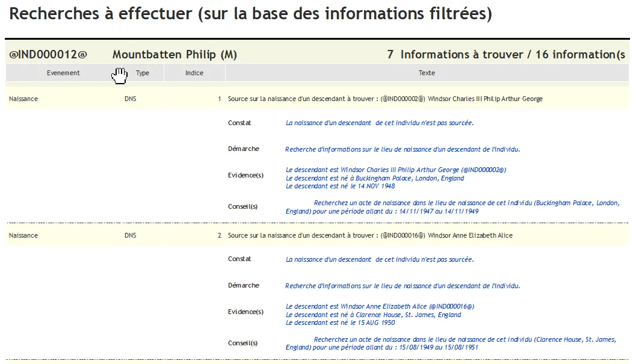
Task: Click the DNS type of the first record
Action: pos(131,99)
